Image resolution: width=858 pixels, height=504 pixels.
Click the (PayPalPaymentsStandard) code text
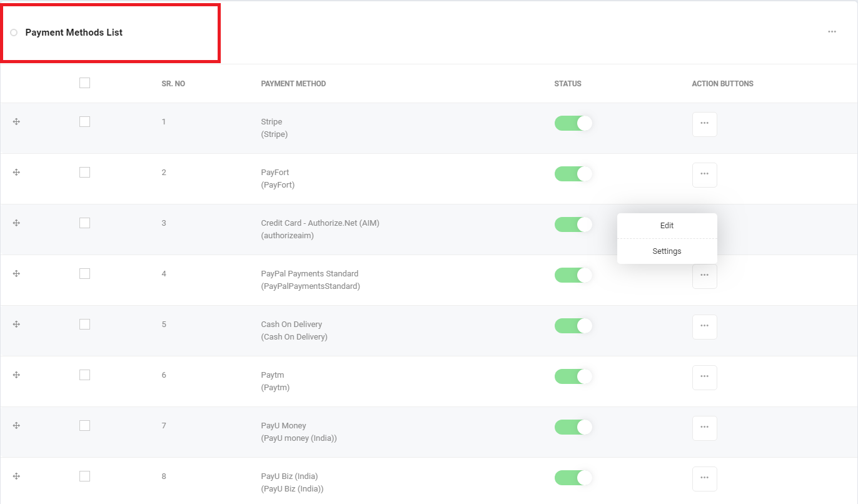pos(310,286)
